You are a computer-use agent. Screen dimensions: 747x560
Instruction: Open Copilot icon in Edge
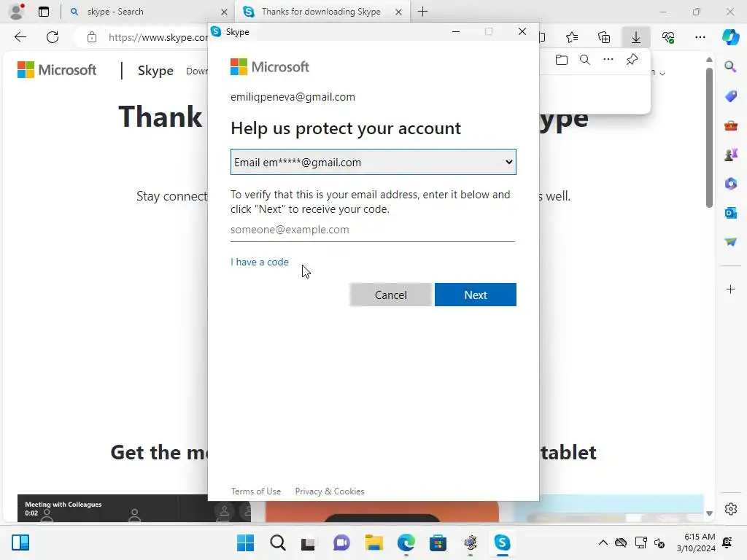730,37
